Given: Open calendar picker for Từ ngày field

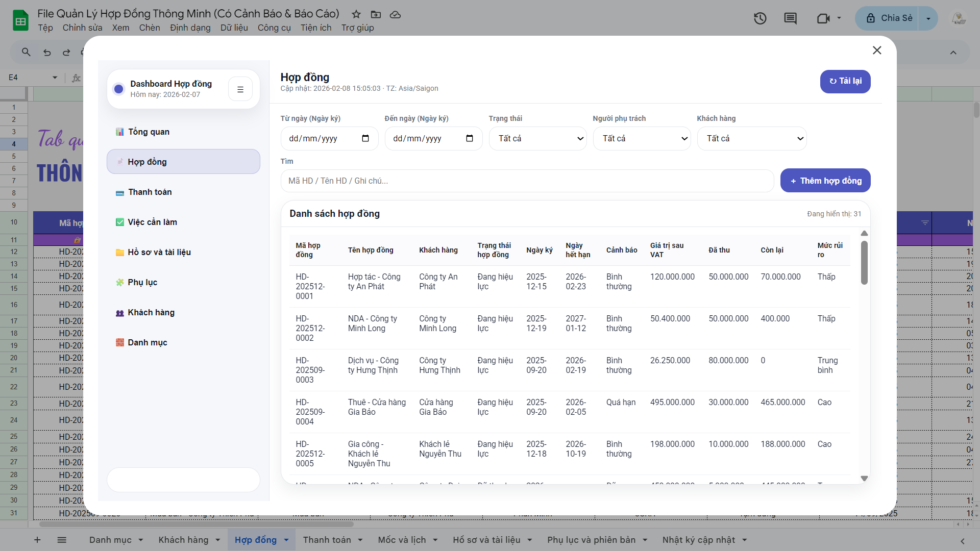Looking at the screenshot, I should click(x=365, y=138).
